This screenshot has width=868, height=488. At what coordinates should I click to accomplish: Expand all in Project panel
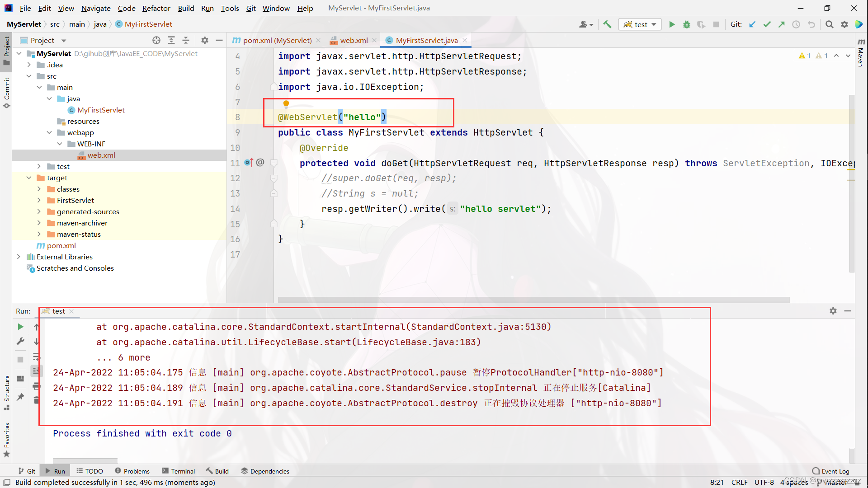171,40
